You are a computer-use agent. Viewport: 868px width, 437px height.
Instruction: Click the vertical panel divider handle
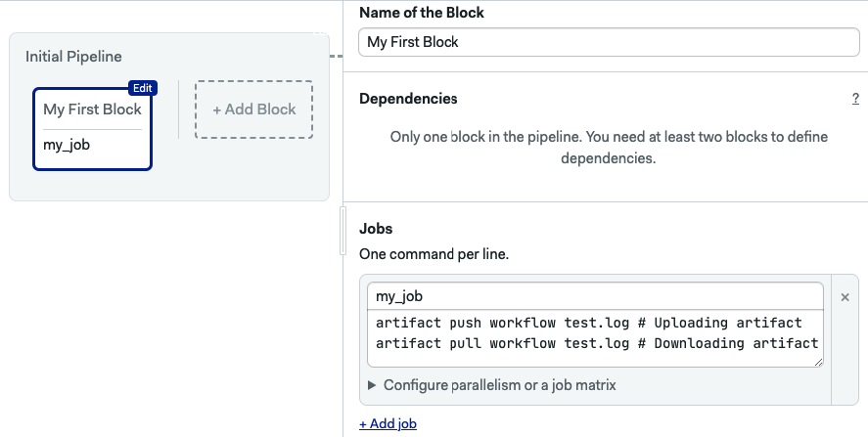coord(343,230)
